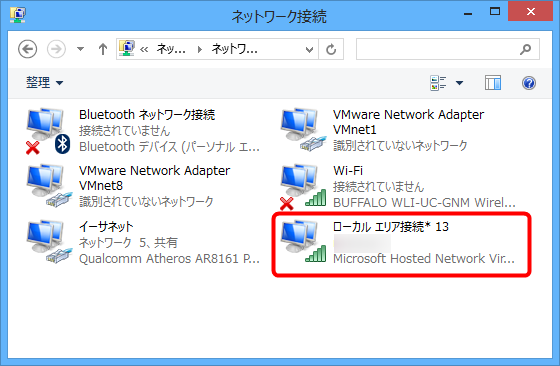
Task: Click the Wi-Fi connection name
Action: point(348,170)
